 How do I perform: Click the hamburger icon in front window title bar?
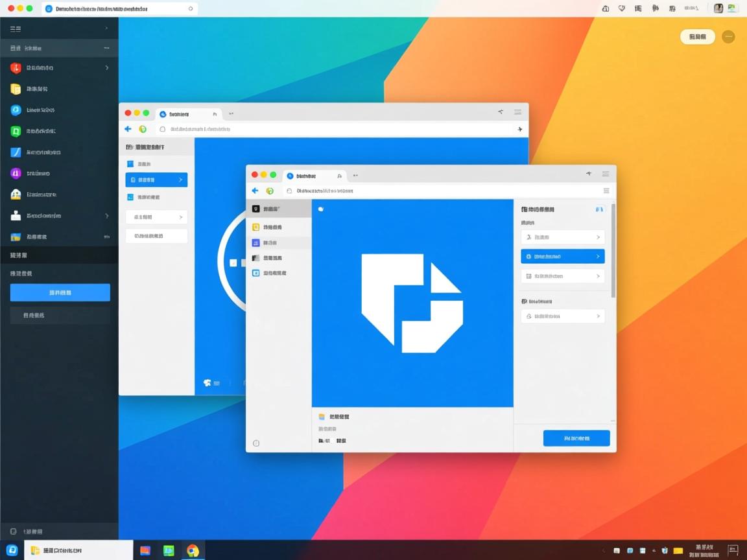606,174
